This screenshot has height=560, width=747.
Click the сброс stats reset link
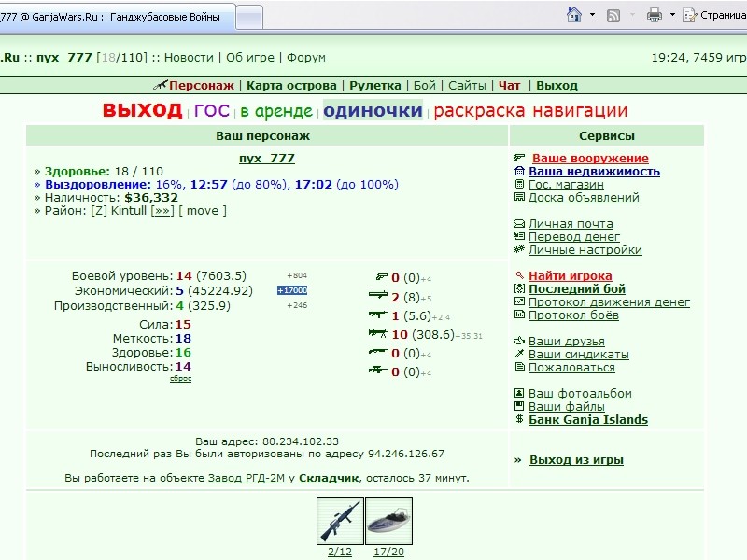coord(180,379)
